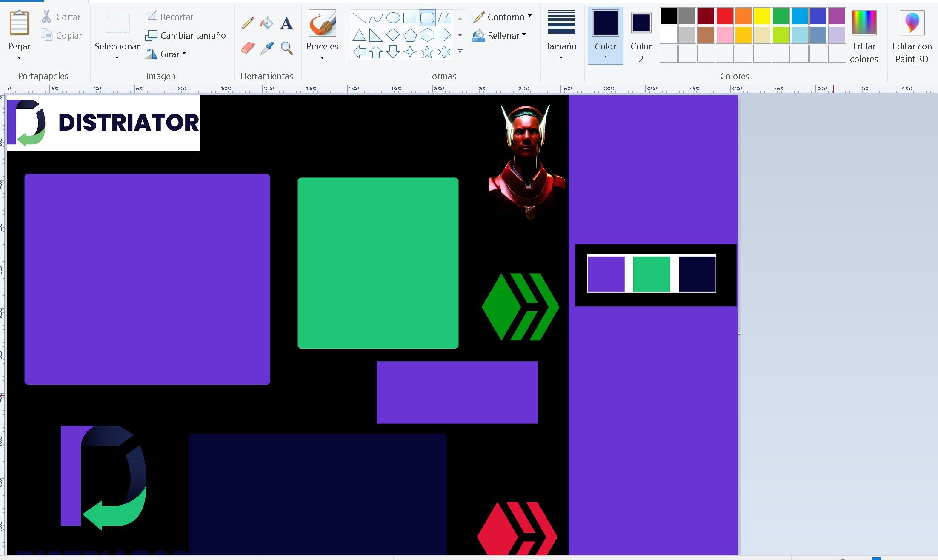
Task: Open the Pinceles dropdown arrow
Action: (x=322, y=58)
